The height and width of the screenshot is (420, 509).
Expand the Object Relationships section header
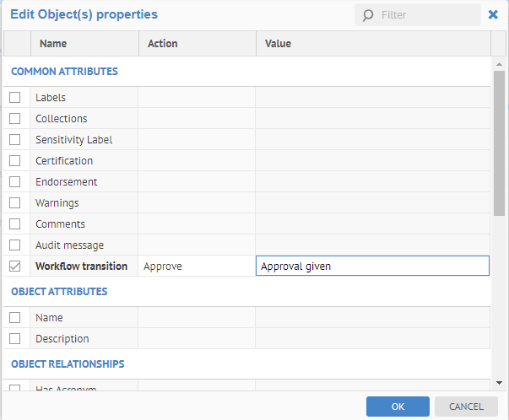pos(68,364)
